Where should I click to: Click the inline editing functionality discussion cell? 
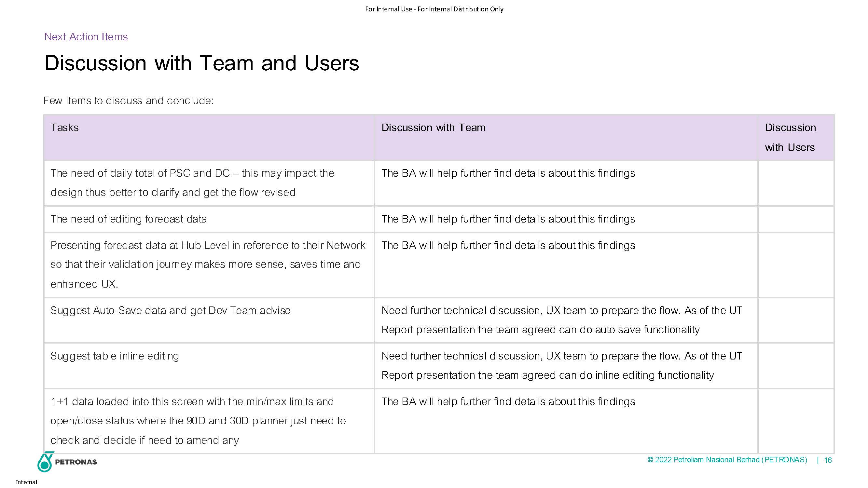(x=561, y=365)
